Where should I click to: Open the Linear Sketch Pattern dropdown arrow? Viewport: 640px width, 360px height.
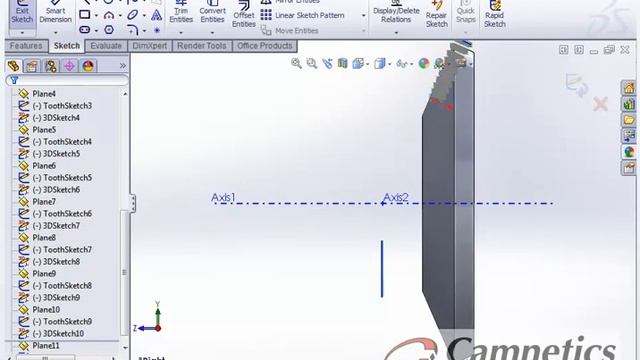point(363,16)
